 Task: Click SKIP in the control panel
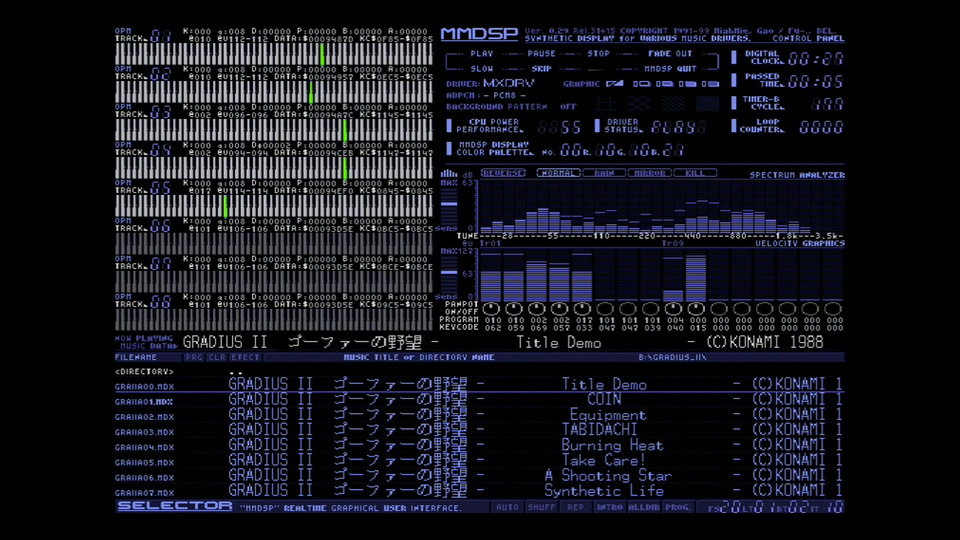(541, 69)
